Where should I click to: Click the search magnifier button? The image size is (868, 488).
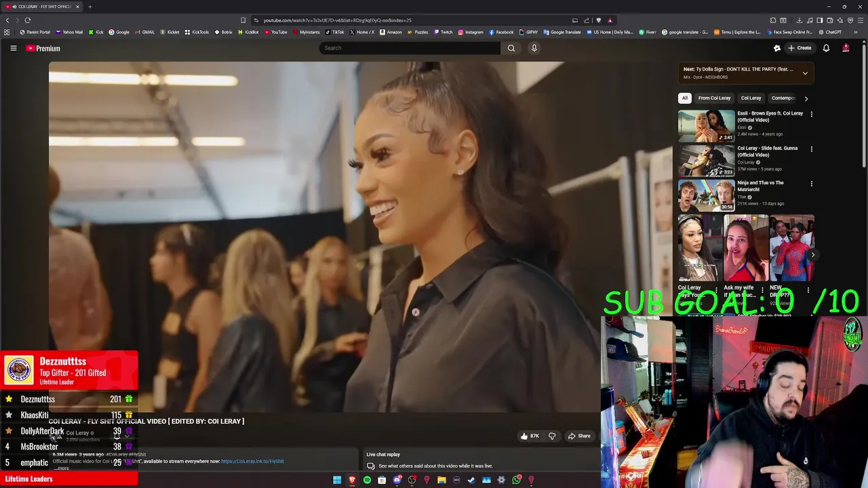click(511, 48)
